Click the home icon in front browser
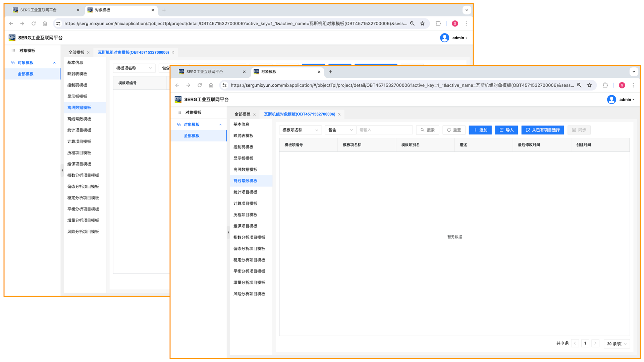Image resolution: width=644 pixels, height=362 pixels. pyautogui.click(x=211, y=85)
